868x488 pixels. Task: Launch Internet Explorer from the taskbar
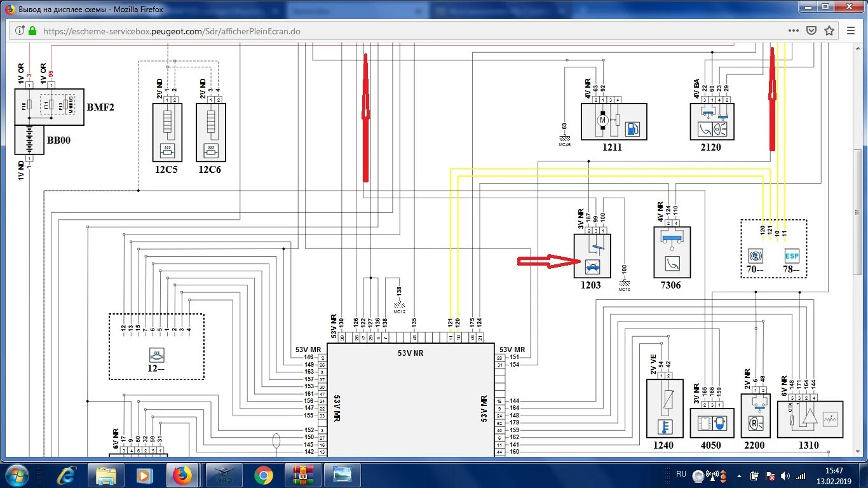pyautogui.click(x=67, y=475)
